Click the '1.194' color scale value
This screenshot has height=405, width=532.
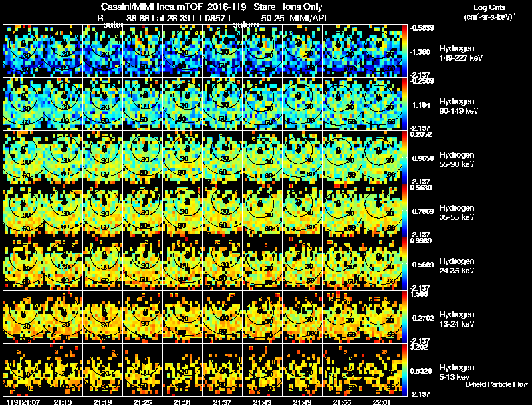coord(421,105)
